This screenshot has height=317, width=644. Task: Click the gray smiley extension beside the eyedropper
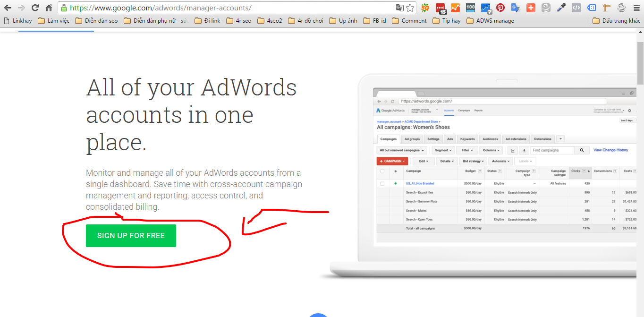tap(546, 8)
